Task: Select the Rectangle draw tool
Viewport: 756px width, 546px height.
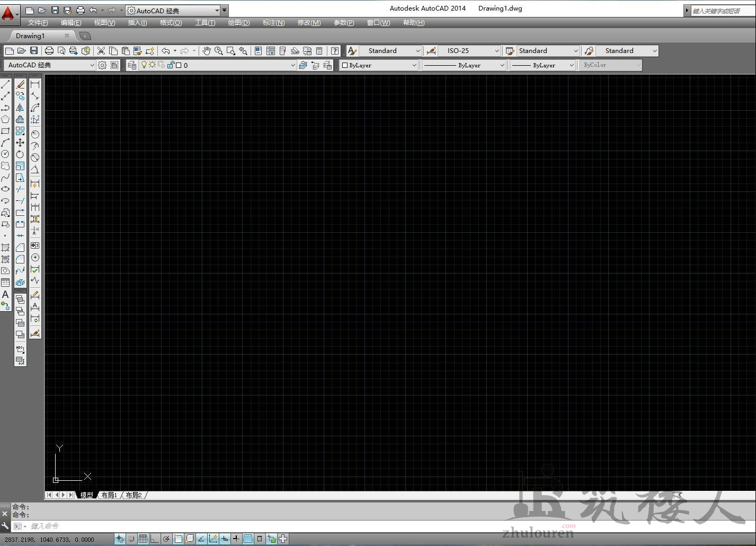Action: 5,131
